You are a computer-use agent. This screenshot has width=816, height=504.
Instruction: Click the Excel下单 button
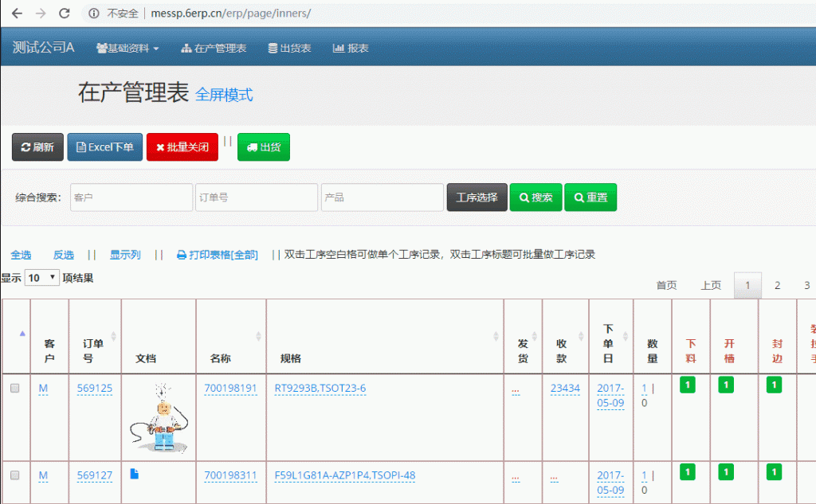point(104,147)
